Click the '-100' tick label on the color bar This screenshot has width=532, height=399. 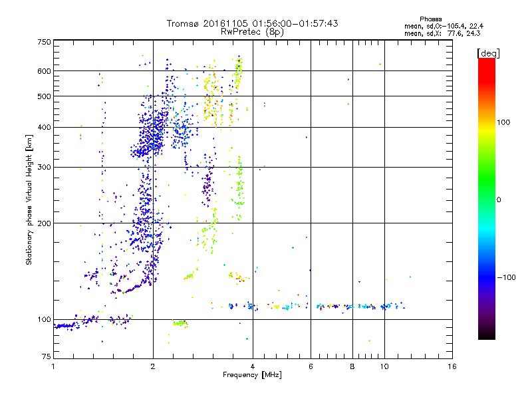pyautogui.click(x=507, y=277)
